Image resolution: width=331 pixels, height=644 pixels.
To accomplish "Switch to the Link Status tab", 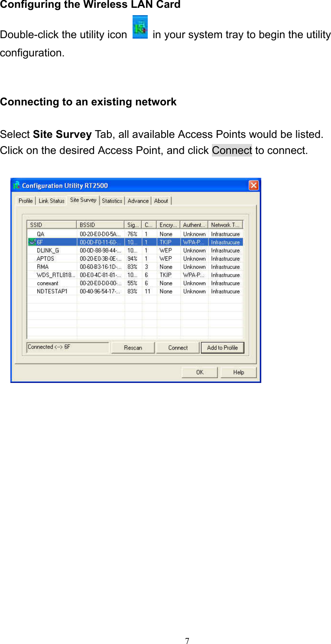I will (52, 201).
